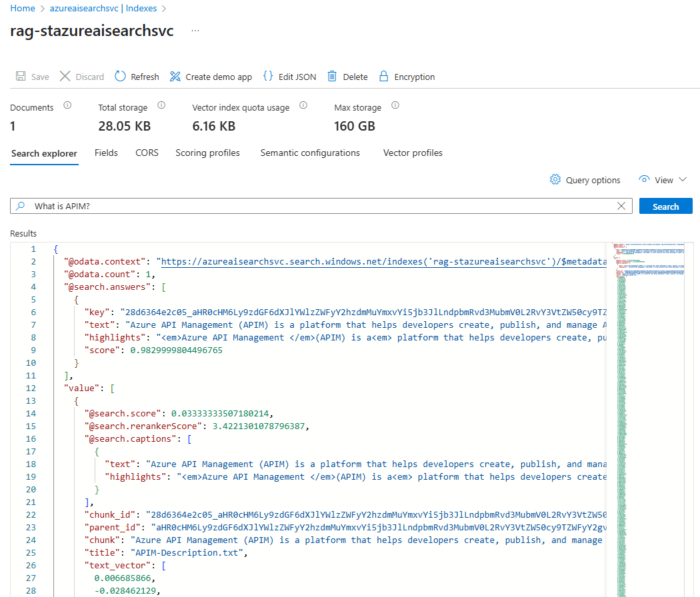Click the Edit JSON braces icon
The image size is (700, 597).
point(268,76)
